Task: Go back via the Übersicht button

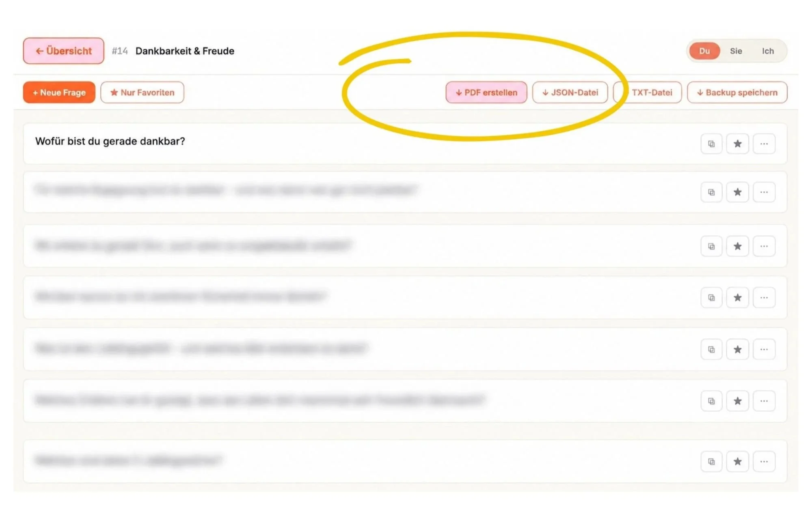Action: pyautogui.click(x=63, y=51)
